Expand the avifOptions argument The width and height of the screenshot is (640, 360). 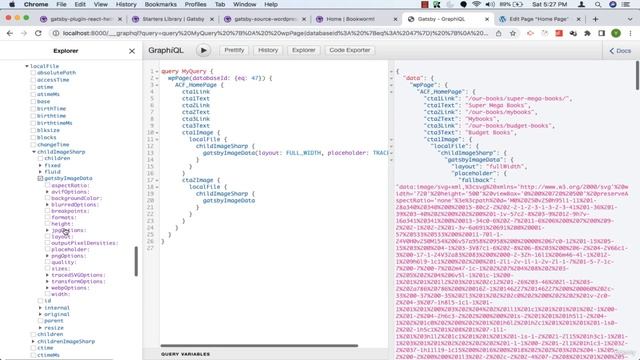(47, 192)
